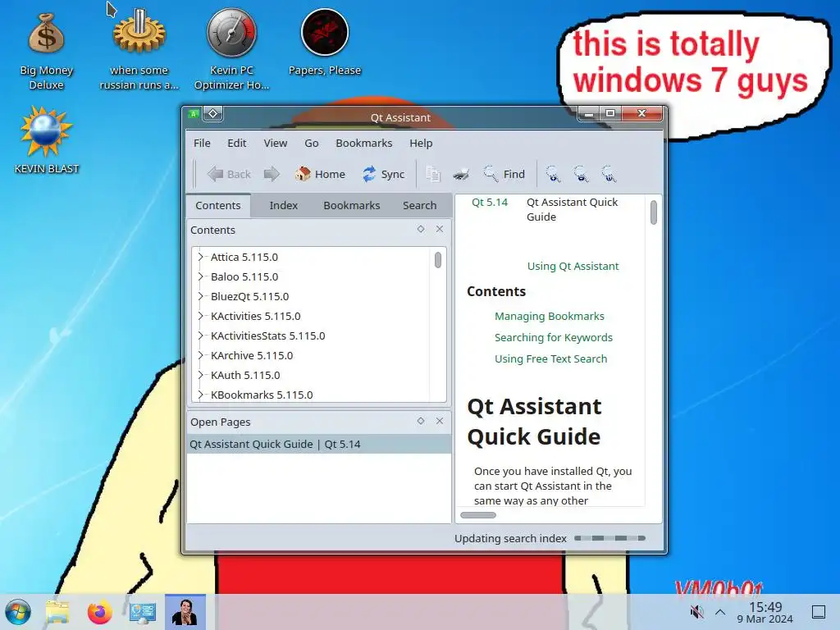Select the KArchive 5.115.0 entry text

pos(252,355)
